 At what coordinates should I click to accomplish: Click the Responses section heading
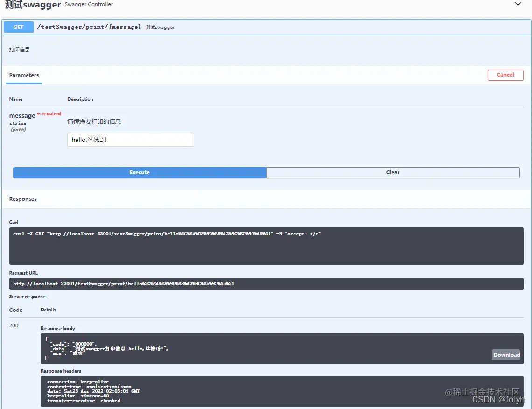click(x=23, y=199)
